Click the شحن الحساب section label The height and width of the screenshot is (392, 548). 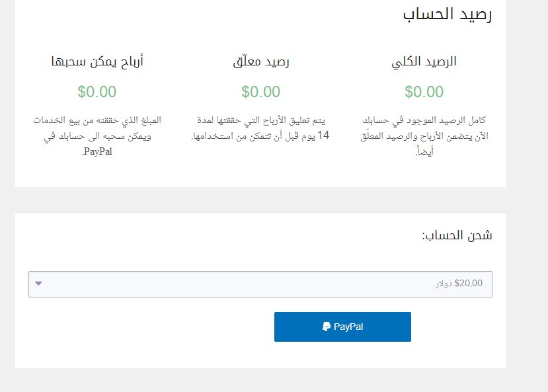[457, 235]
